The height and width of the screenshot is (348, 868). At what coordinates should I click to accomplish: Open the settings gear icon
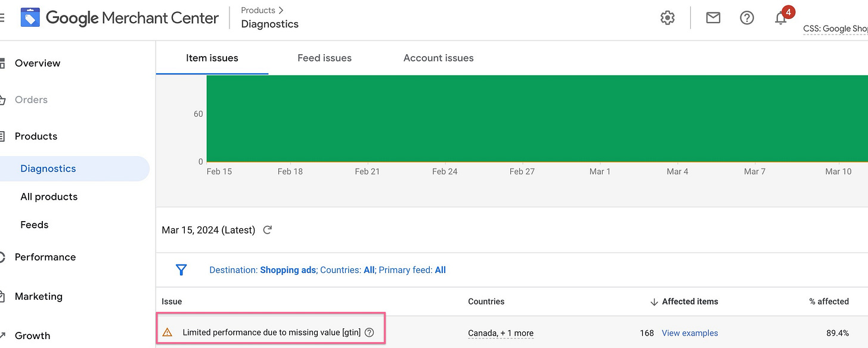click(668, 18)
